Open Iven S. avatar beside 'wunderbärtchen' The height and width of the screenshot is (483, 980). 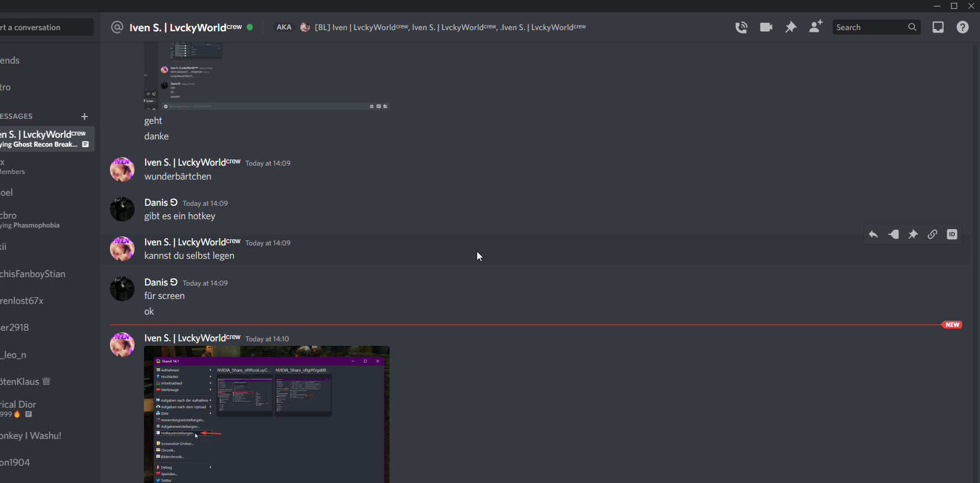point(122,170)
